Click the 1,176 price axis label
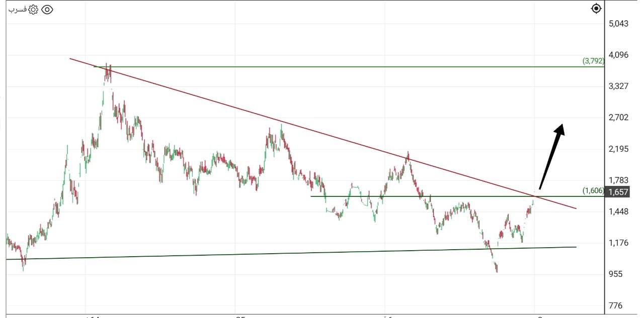Viewport: 644px width, 318px height. click(618, 243)
